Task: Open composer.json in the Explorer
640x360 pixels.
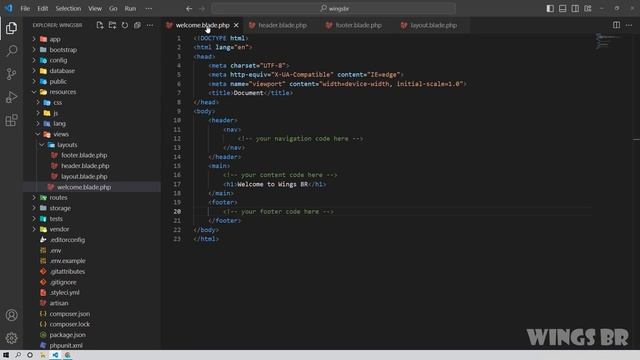Action: point(69,314)
